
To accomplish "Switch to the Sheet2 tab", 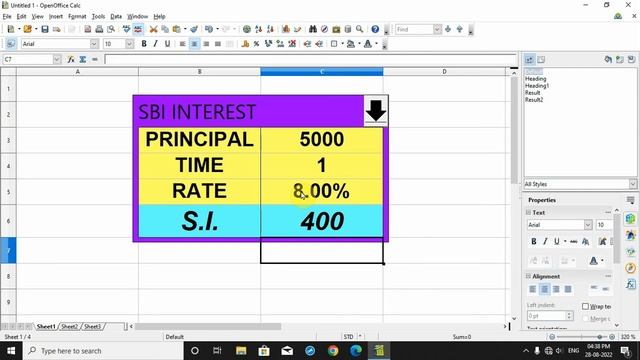I will click(69, 327).
